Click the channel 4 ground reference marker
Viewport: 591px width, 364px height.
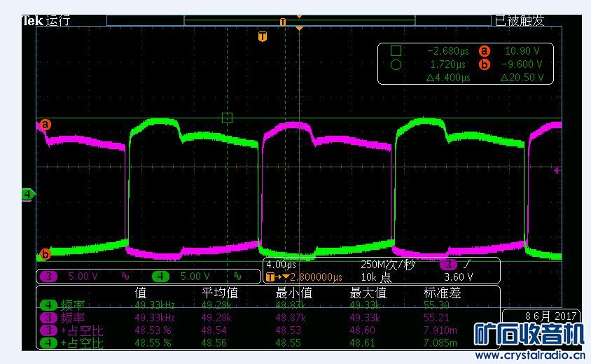point(28,195)
